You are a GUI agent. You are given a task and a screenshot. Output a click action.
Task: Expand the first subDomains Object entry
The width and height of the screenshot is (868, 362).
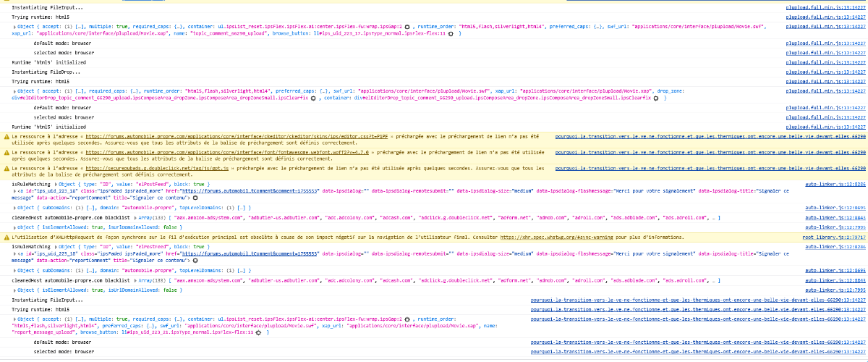[14, 207]
